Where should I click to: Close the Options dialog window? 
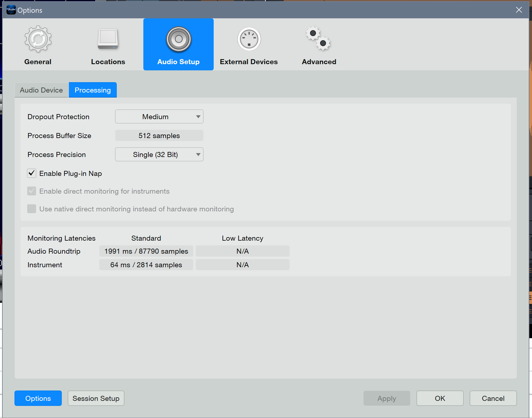[519, 10]
